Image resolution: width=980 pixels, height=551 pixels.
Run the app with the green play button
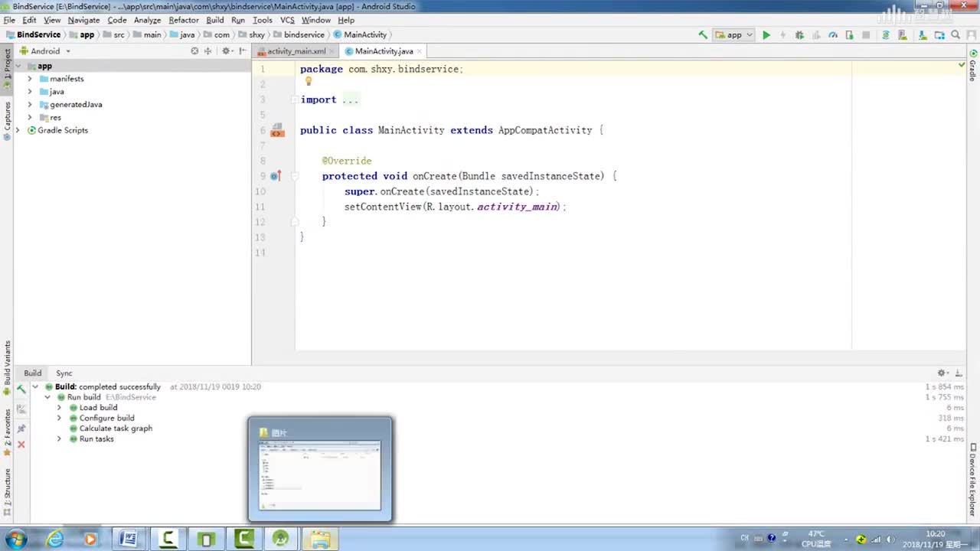click(766, 35)
